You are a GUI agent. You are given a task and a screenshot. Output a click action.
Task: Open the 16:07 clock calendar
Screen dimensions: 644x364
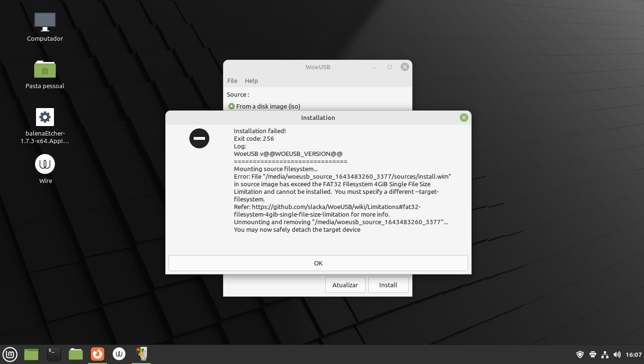coord(634,355)
